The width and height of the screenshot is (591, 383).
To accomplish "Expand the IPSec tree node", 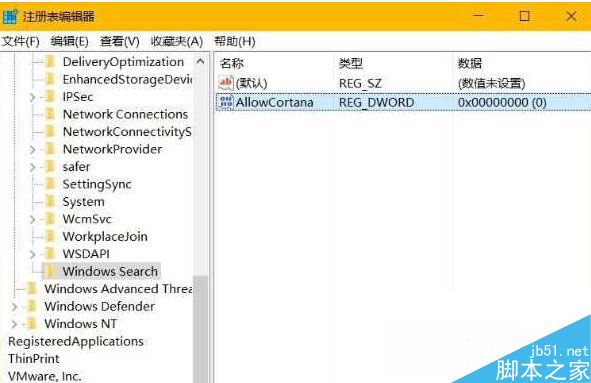I will [x=33, y=97].
